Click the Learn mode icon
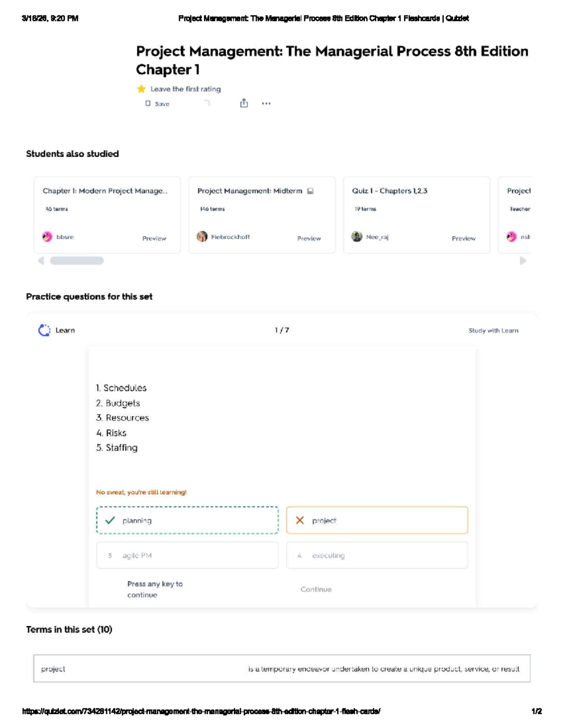The width and height of the screenshot is (563, 728). point(44,330)
